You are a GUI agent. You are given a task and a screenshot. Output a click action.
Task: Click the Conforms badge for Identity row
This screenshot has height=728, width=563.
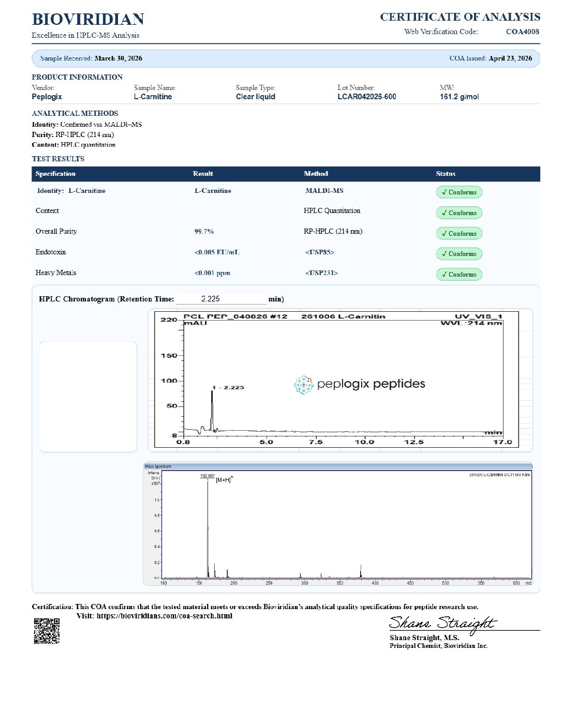(459, 192)
